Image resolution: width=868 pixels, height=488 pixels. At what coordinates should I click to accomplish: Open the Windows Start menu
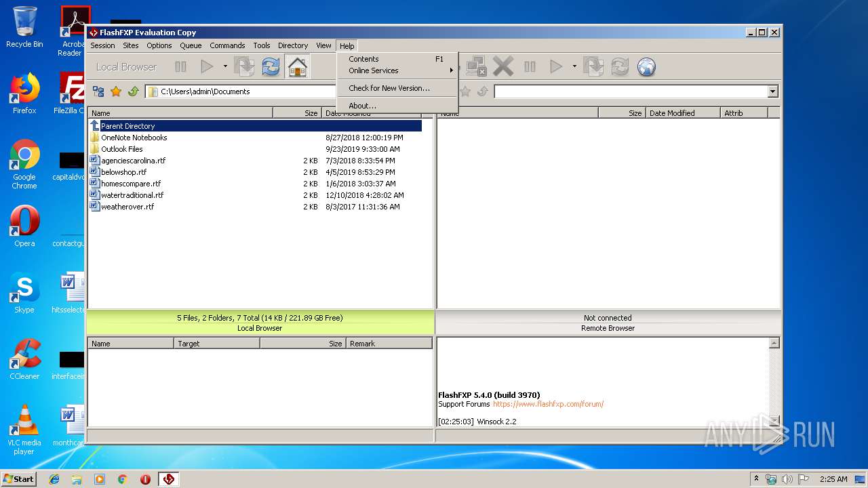[19, 479]
